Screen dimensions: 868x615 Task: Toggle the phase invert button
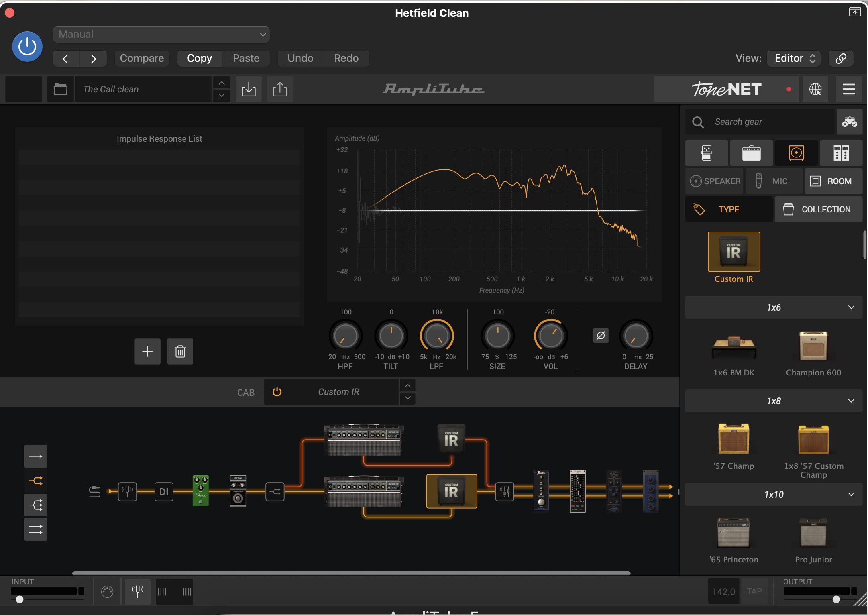pos(601,336)
